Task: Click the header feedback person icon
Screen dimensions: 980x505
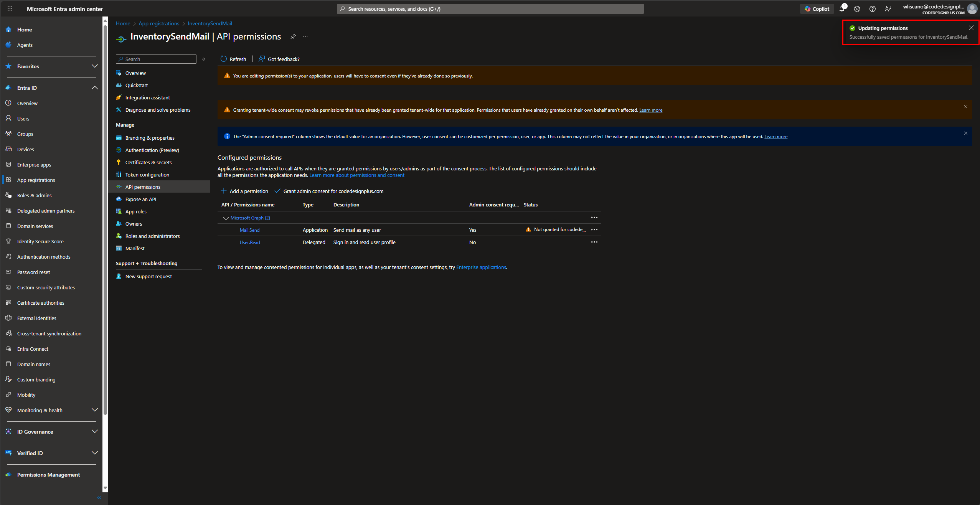Action: pyautogui.click(x=888, y=9)
